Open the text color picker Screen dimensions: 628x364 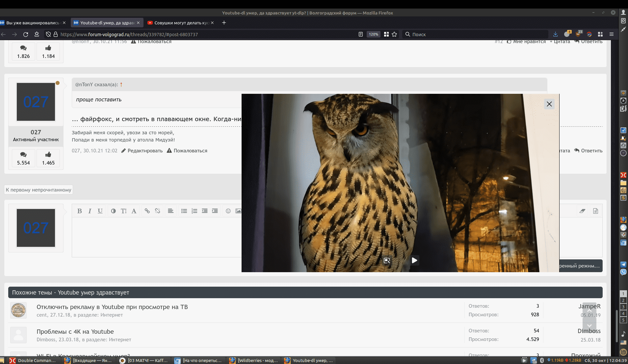pyautogui.click(x=113, y=211)
